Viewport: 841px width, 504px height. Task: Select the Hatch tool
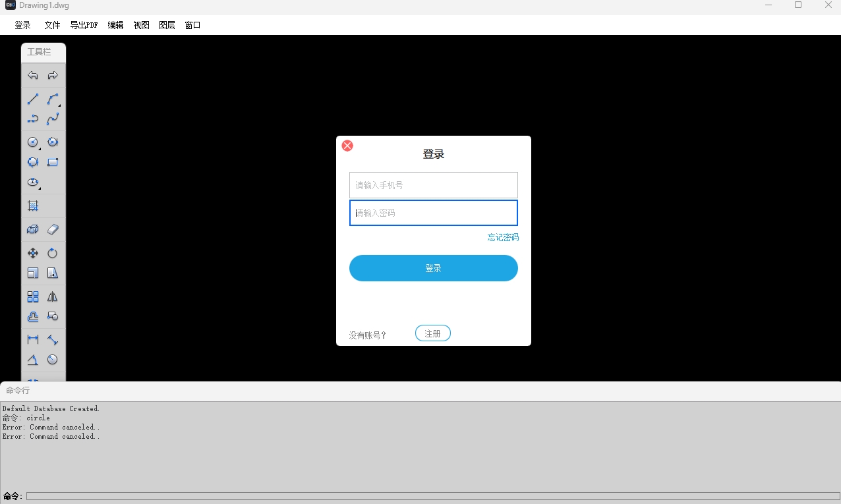32,206
